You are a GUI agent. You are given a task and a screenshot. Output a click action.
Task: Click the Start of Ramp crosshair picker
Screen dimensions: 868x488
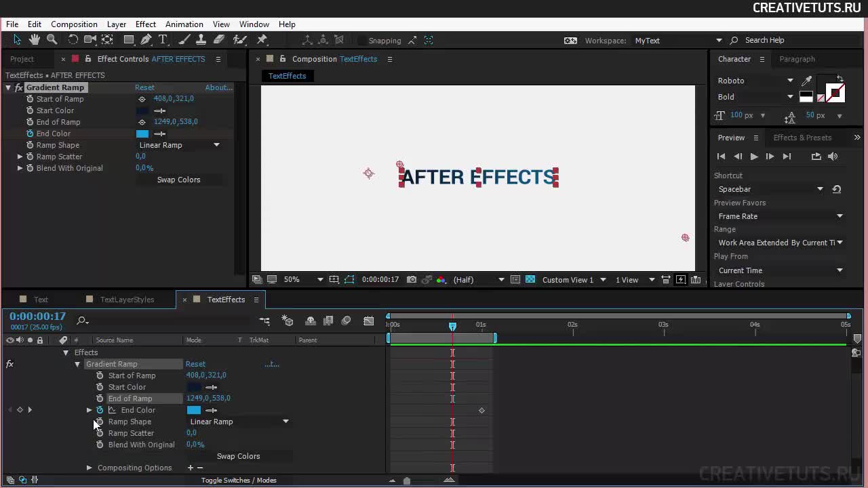click(142, 99)
